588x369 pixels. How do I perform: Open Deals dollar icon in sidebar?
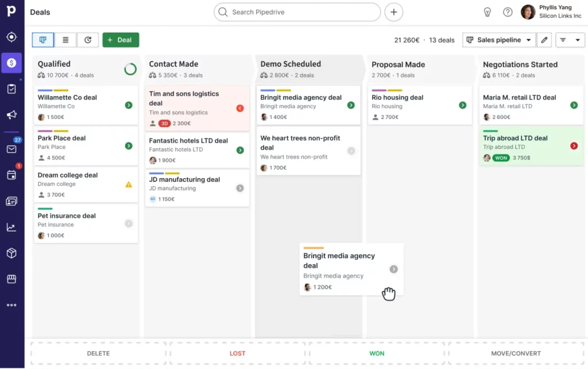[x=11, y=63]
